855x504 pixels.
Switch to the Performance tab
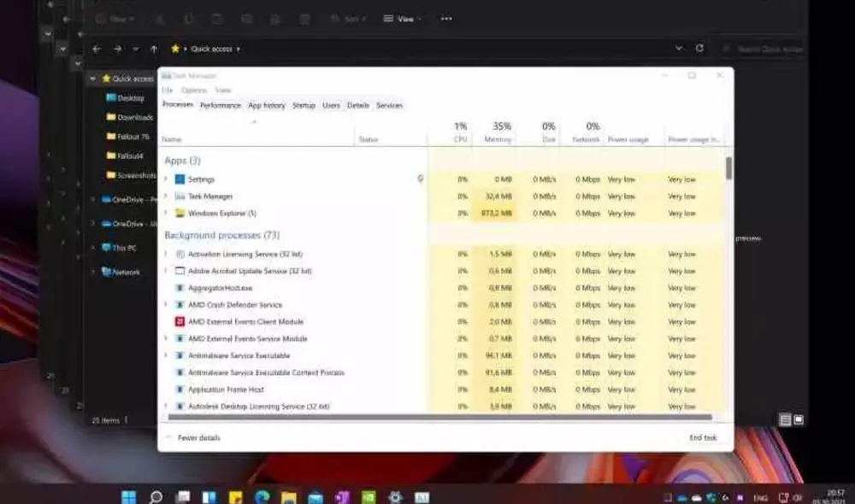tap(222, 105)
